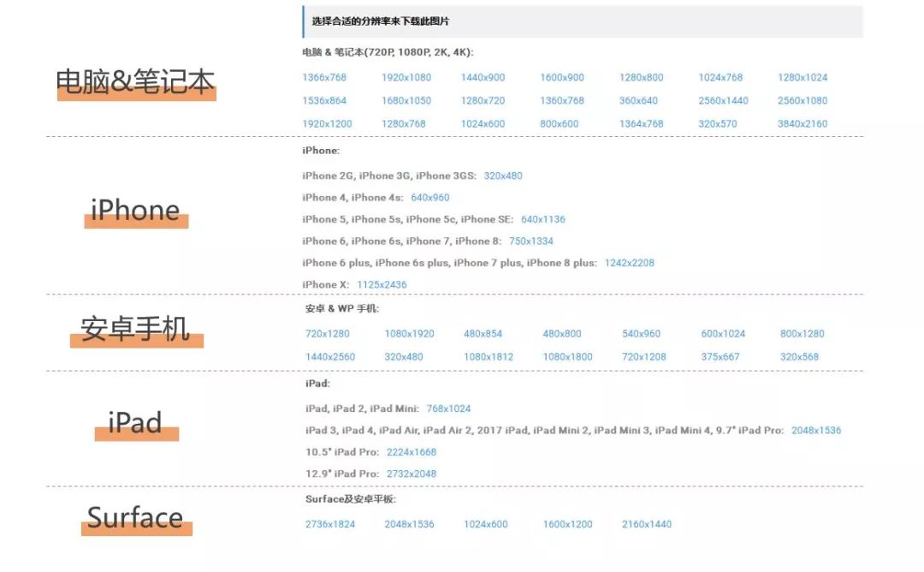Download the 1125x2436 iPhone X size
The image size is (924, 572).
pyautogui.click(x=382, y=285)
